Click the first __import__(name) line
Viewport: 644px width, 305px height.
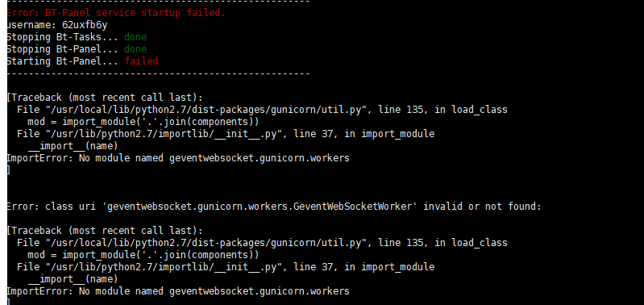click(73, 146)
